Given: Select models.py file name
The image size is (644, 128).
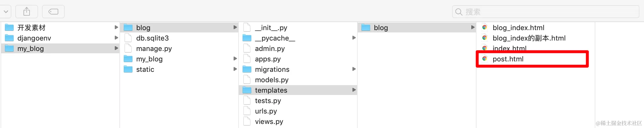Looking at the screenshot, I should pyautogui.click(x=272, y=80).
